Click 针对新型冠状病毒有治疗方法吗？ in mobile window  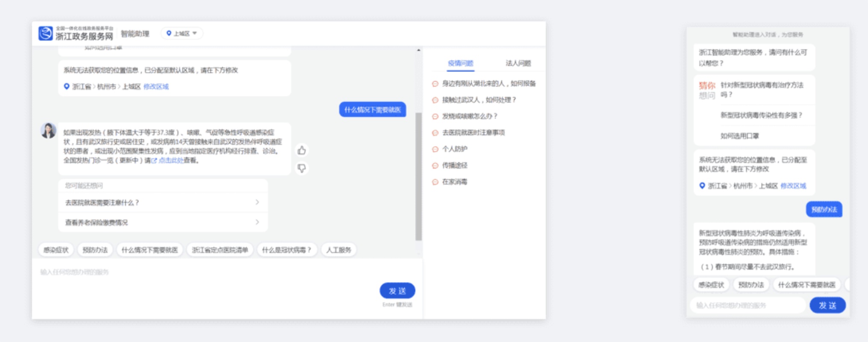point(762,90)
